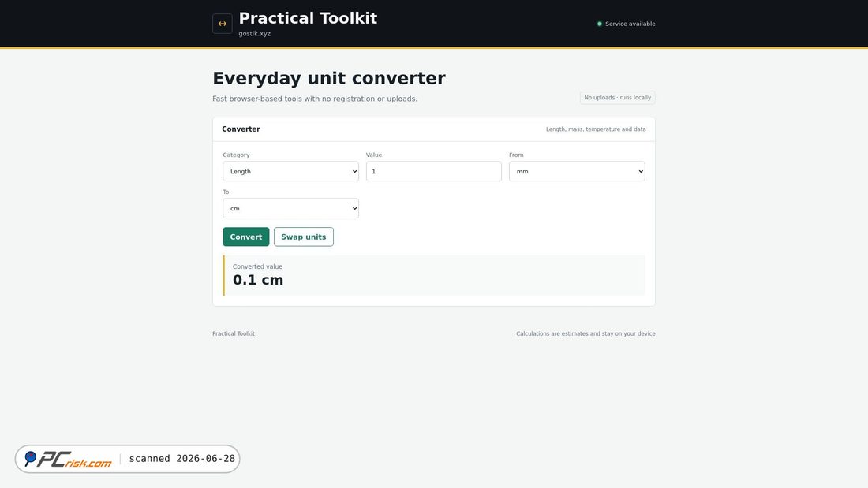
Task: Click the Value field label
Action: pos(374,155)
